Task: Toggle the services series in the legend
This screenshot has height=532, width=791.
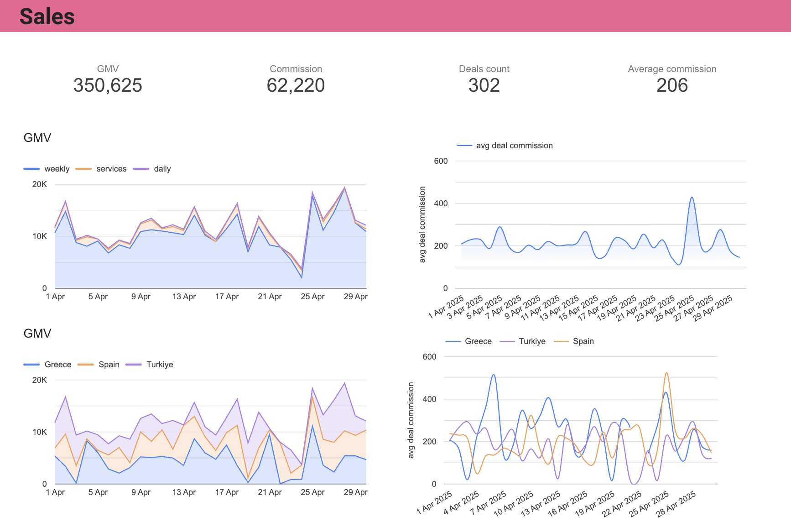Action: click(101, 169)
